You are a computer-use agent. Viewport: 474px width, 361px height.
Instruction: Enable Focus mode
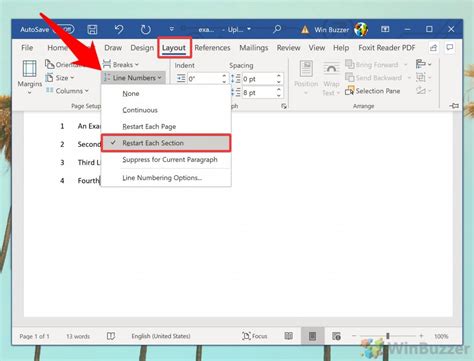255,336
